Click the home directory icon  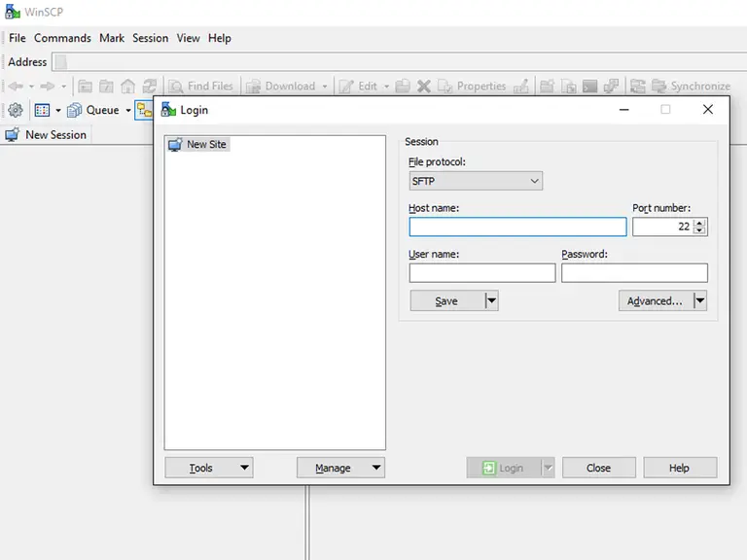coord(127,86)
